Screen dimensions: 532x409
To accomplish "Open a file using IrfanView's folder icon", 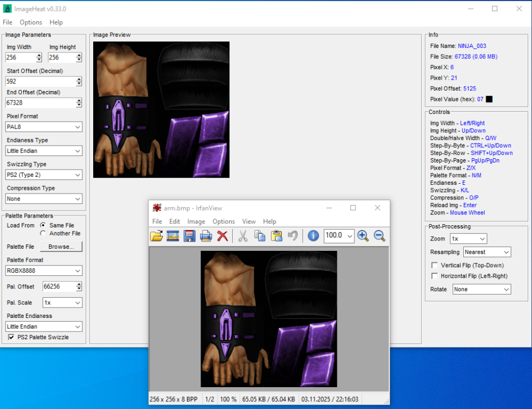I will (157, 236).
